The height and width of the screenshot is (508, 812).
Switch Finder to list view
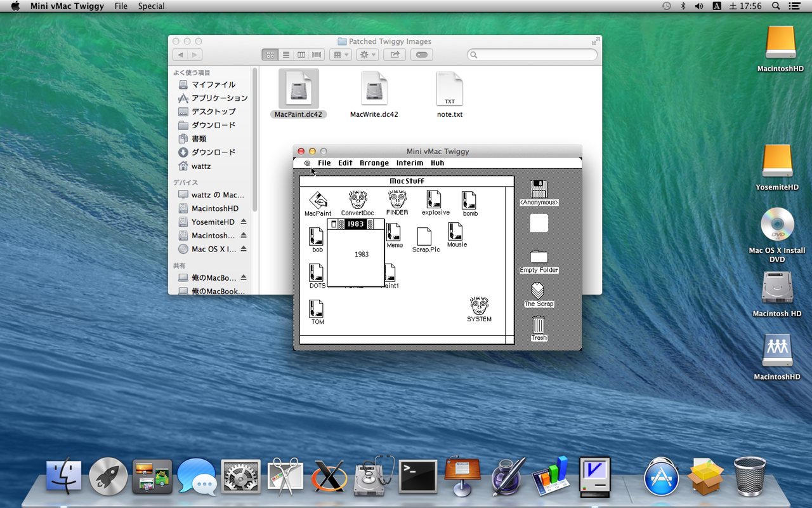286,55
